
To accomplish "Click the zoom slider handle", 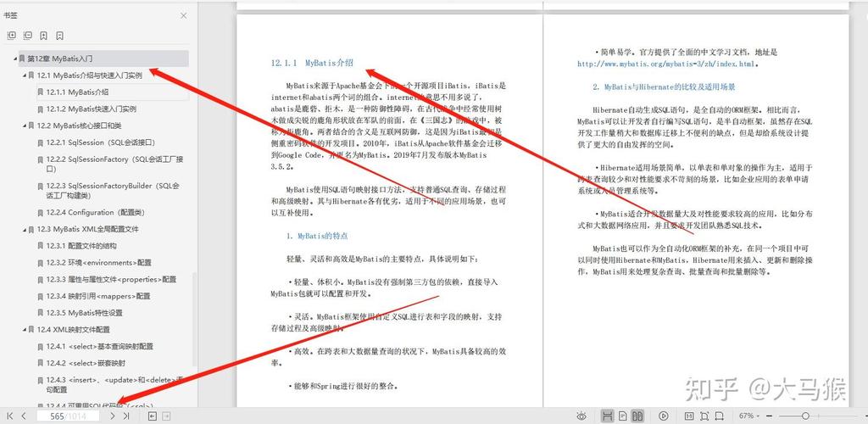I will [805, 416].
